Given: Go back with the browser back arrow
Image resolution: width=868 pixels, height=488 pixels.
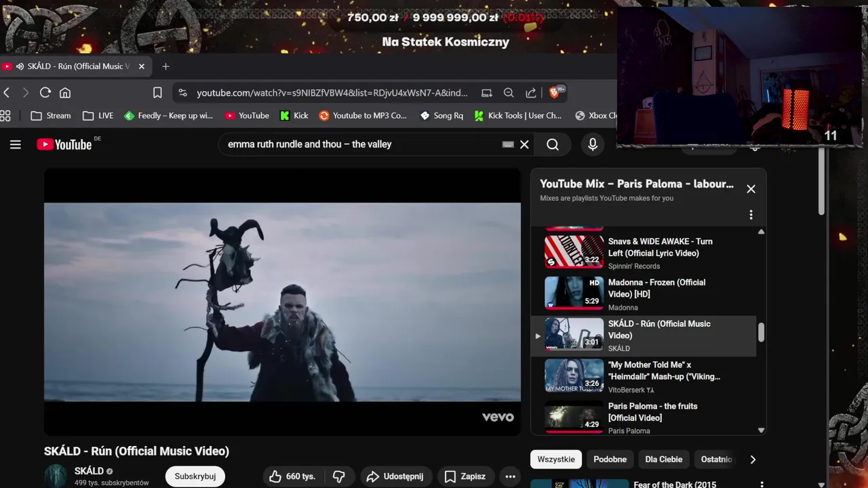Looking at the screenshot, I should pos(6,93).
